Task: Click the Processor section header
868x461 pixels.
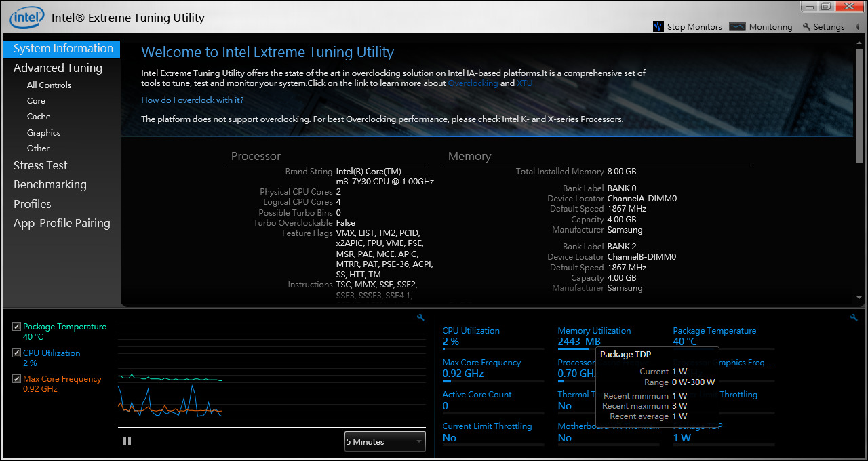Action: click(x=256, y=157)
